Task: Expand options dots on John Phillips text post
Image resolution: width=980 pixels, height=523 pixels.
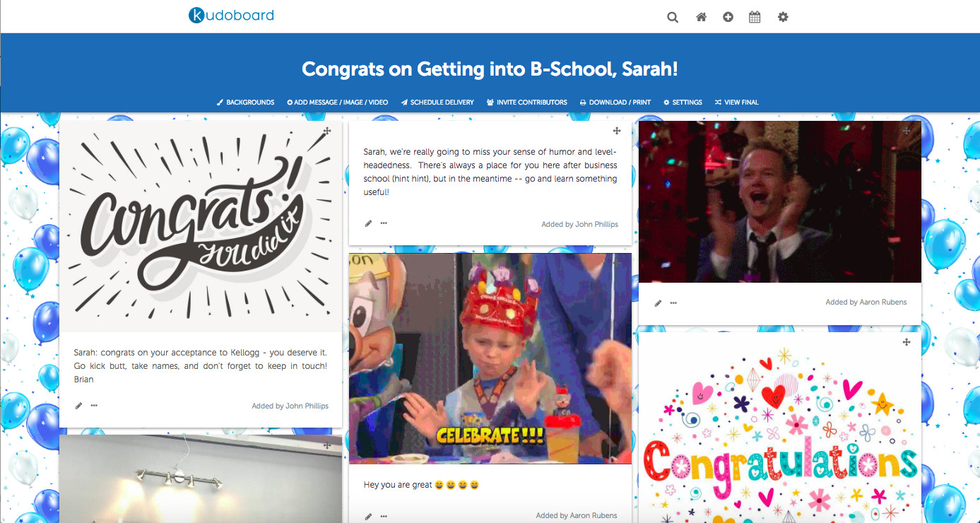Action: (x=384, y=223)
